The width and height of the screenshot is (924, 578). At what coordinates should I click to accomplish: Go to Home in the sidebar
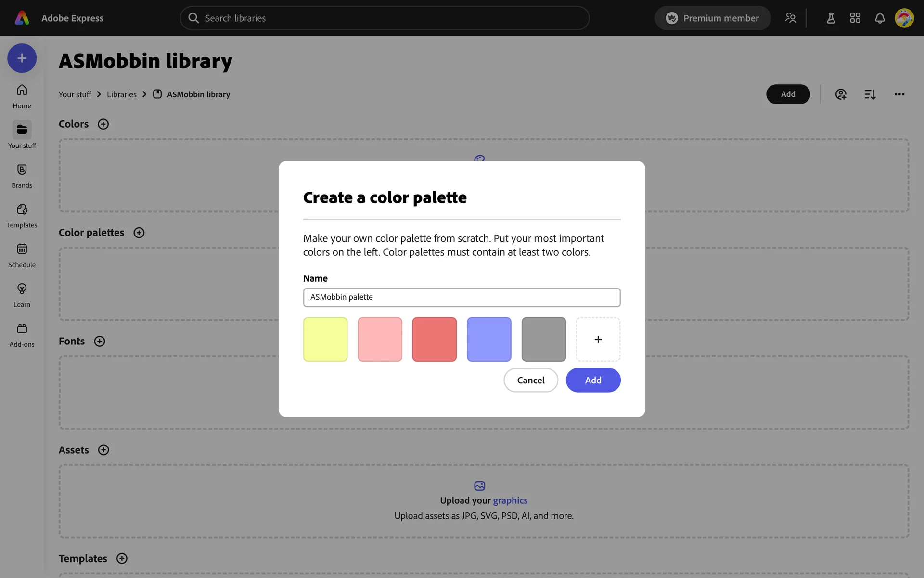click(22, 96)
